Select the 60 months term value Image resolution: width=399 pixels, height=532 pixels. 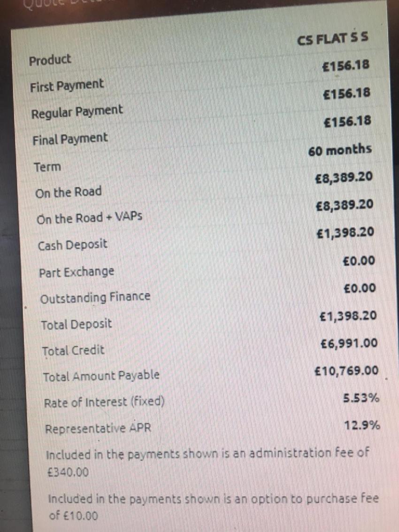(340, 150)
